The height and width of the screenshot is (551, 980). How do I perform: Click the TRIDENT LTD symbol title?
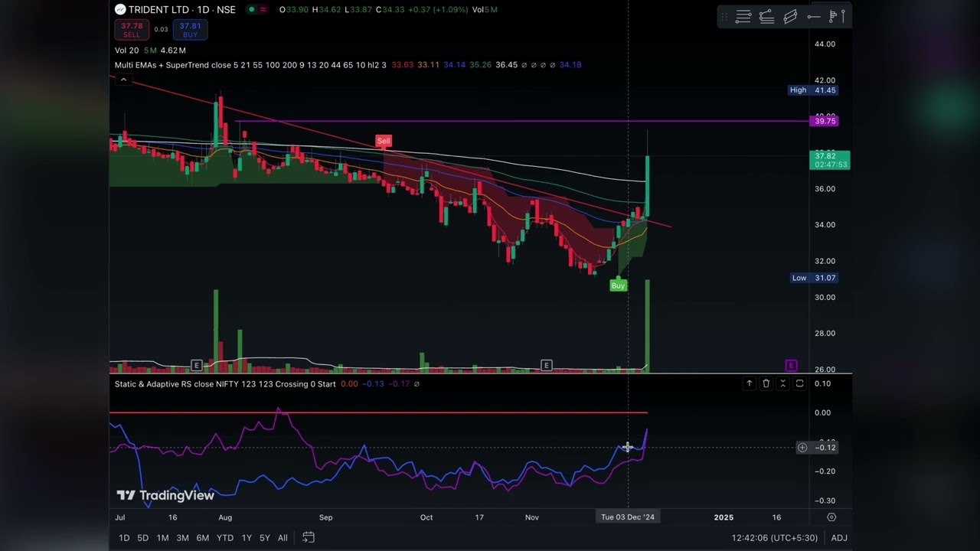click(x=158, y=9)
